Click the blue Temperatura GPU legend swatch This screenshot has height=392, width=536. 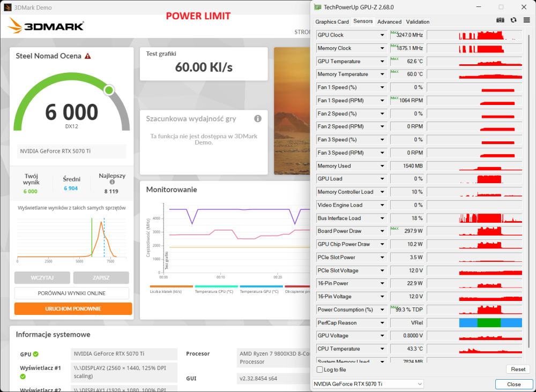point(261,287)
